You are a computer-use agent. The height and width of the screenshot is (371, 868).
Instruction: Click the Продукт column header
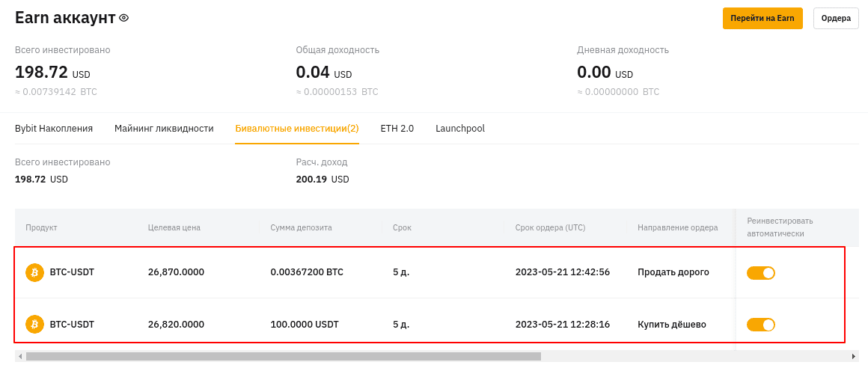41,227
